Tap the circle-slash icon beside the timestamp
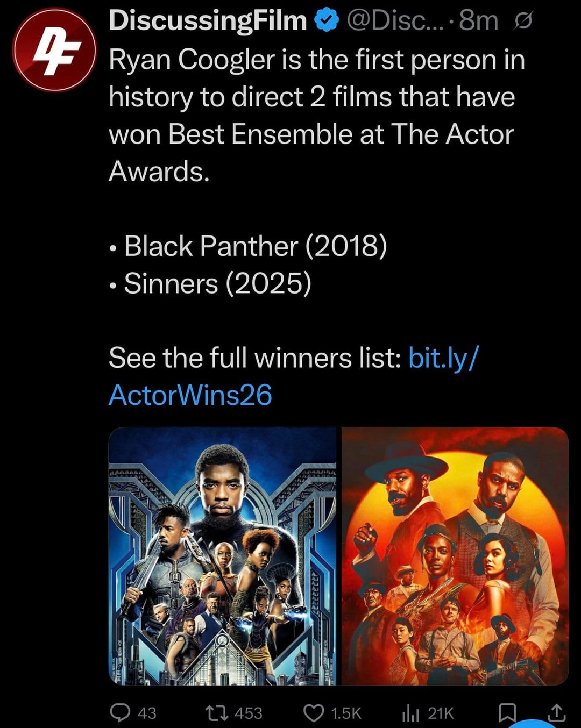This screenshot has width=581, height=728. tap(523, 21)
